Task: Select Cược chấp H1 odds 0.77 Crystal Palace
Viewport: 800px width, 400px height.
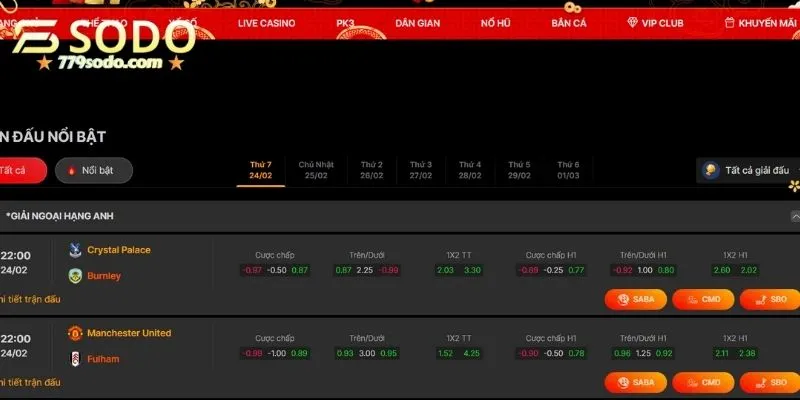Action: pyautogui.click(x=576, y=270)
